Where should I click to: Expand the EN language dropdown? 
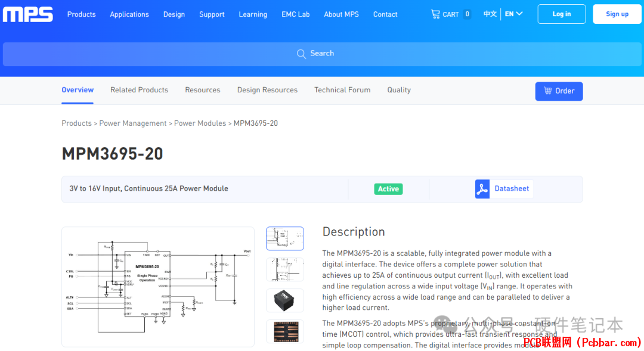514,14
